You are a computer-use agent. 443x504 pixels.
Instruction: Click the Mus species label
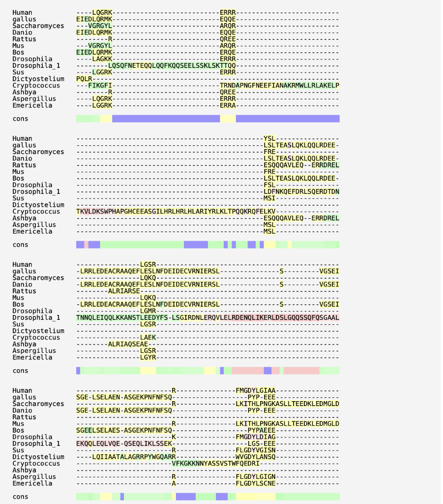coord(18,45)
